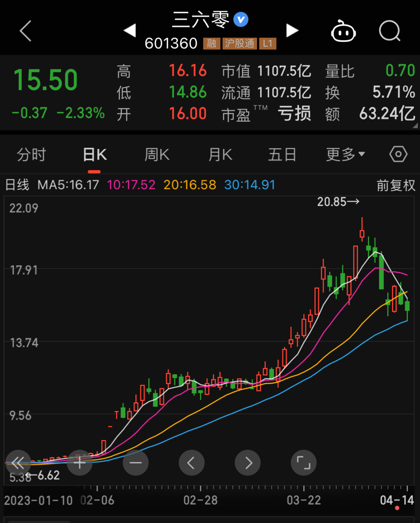Tap low price 14.86
Screen dimensions: 420x523
tap(188, 92)
